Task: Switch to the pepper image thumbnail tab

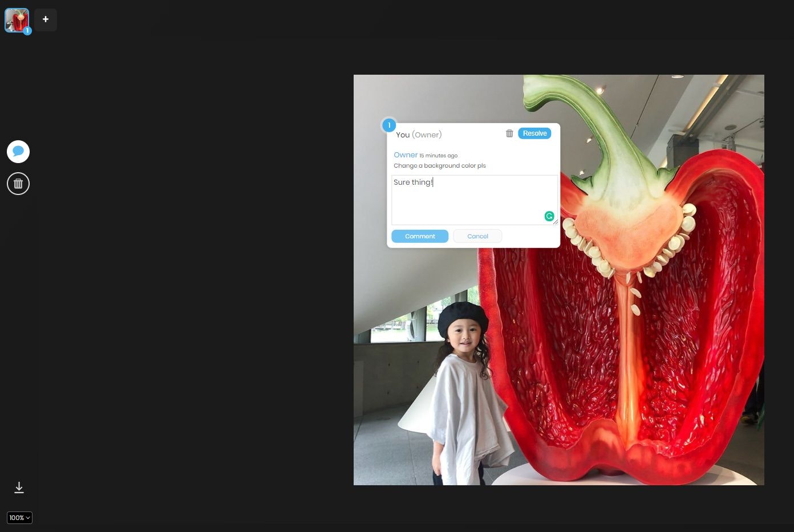Action: (x=17, y=19)
